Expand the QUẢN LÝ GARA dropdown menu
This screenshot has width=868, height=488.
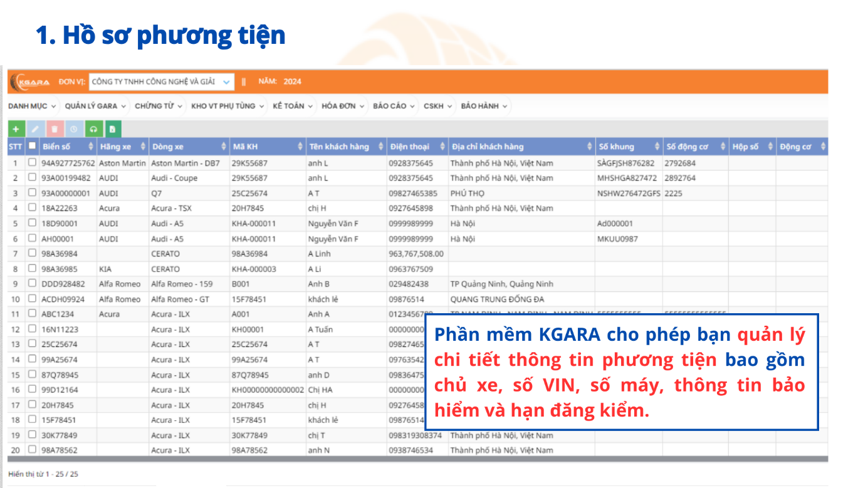click(95, 106)
